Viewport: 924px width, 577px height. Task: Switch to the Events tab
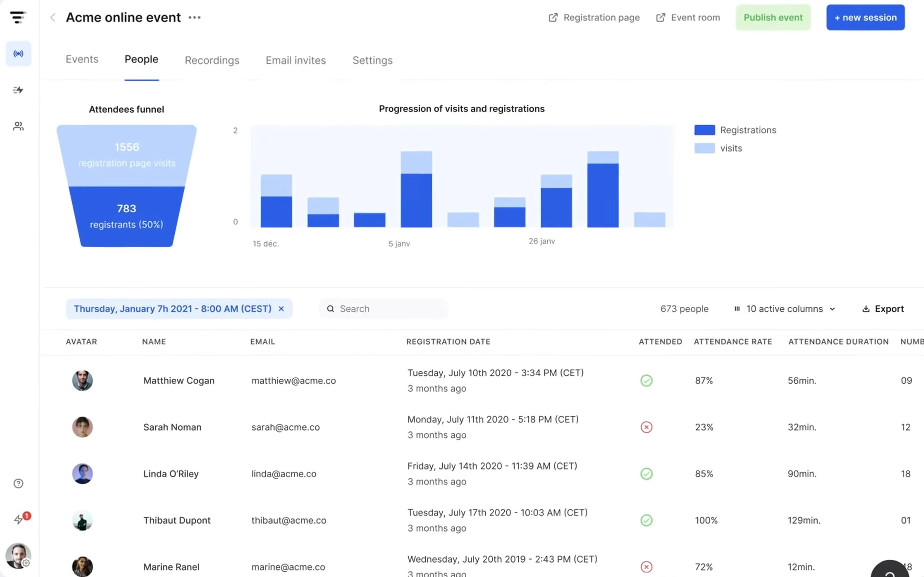tap(82, 60)
